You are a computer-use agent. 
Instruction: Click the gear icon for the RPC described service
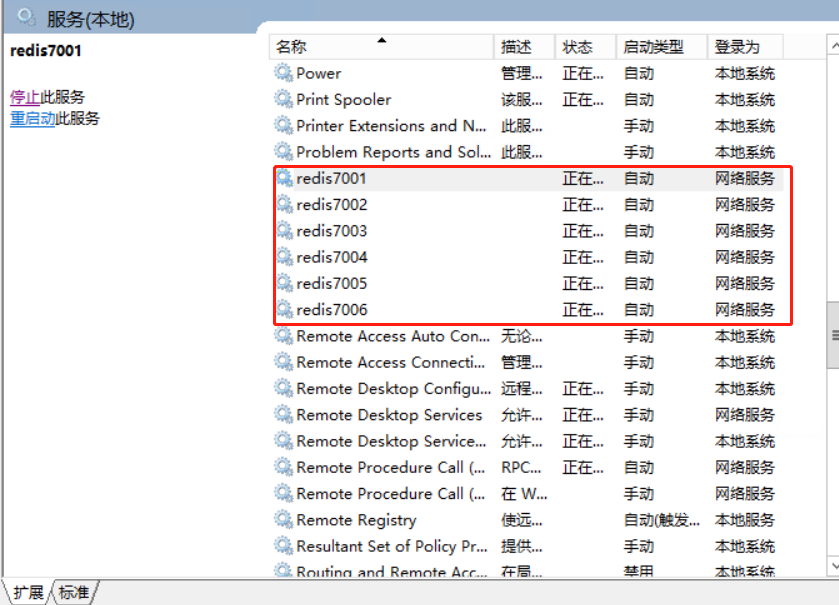pos(284,467)
